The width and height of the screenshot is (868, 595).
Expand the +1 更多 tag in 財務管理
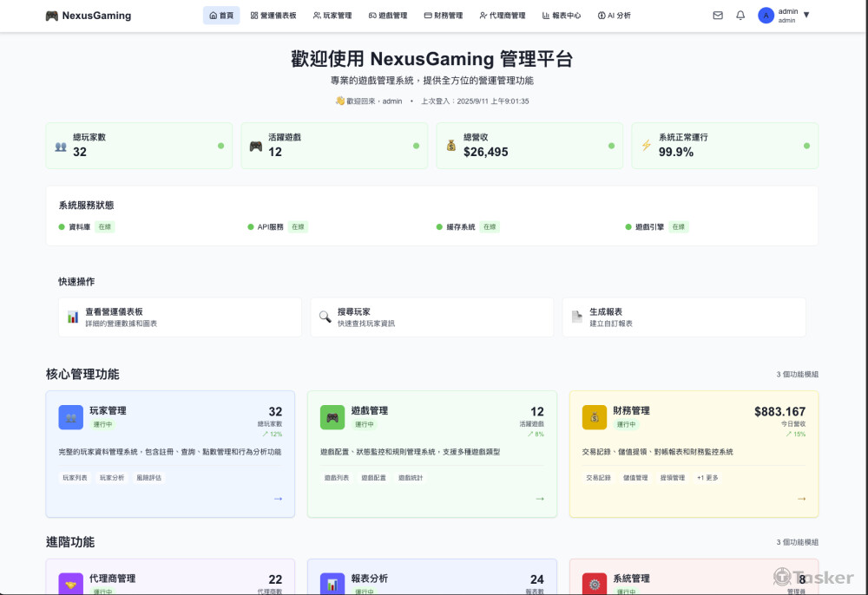click(707, 478)
